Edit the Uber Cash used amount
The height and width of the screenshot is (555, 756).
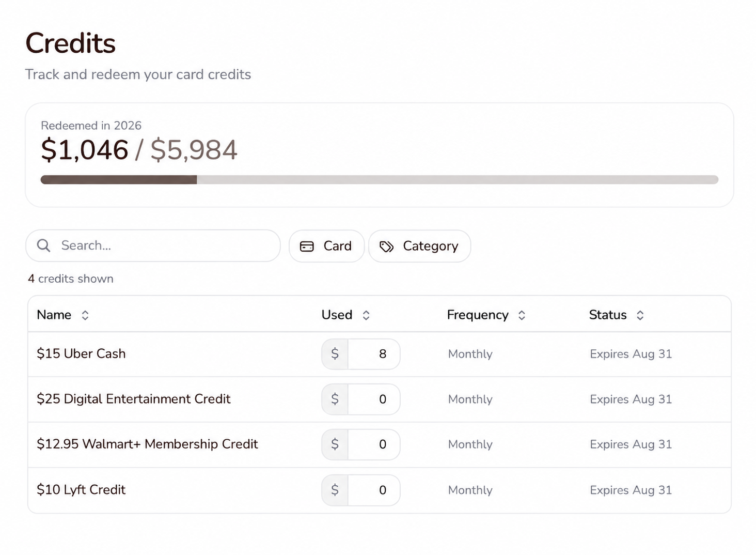click(x=374, y=354)
